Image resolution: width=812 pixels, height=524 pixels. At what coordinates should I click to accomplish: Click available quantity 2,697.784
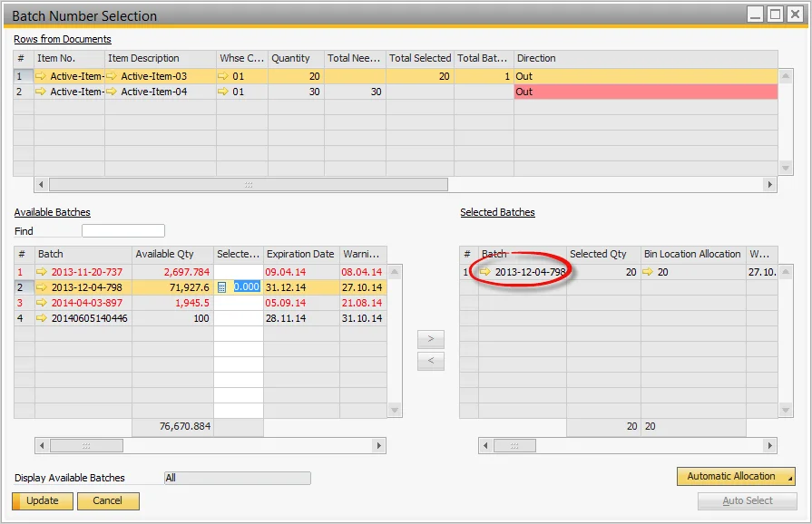(x=187, y=272)
